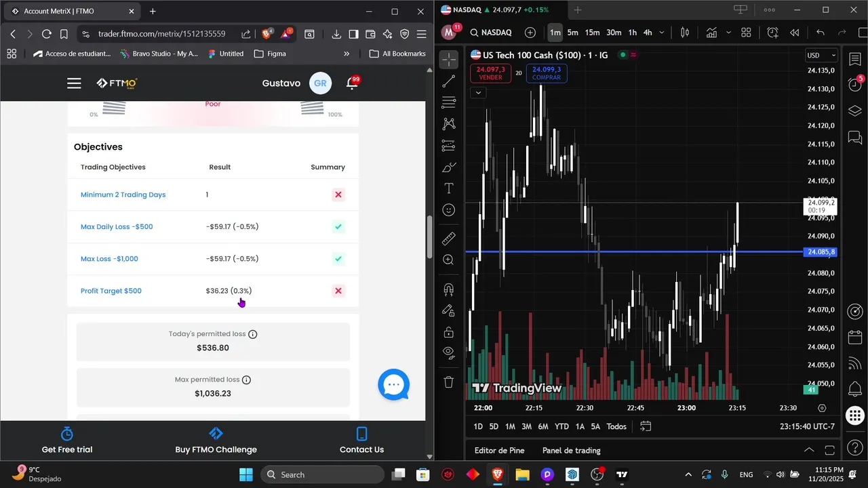Open the Panel de trading tab
This screenshot has width=868, height=488.
click(572, 450)
